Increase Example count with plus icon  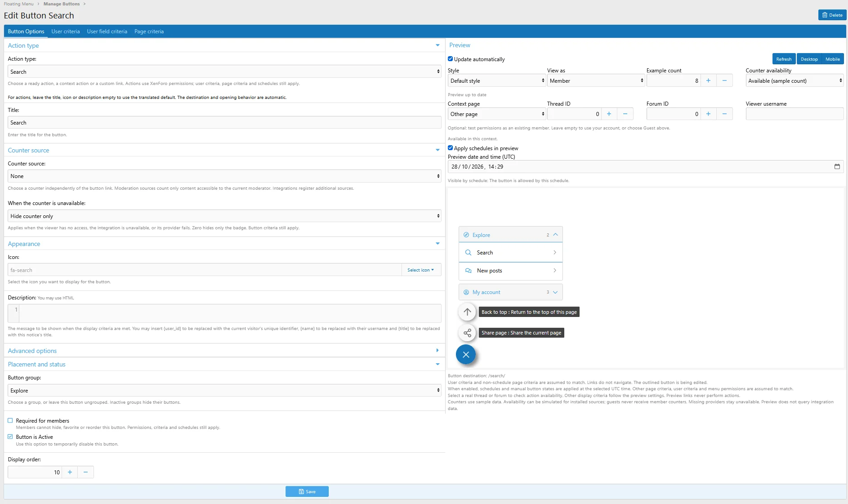(708, 80)
